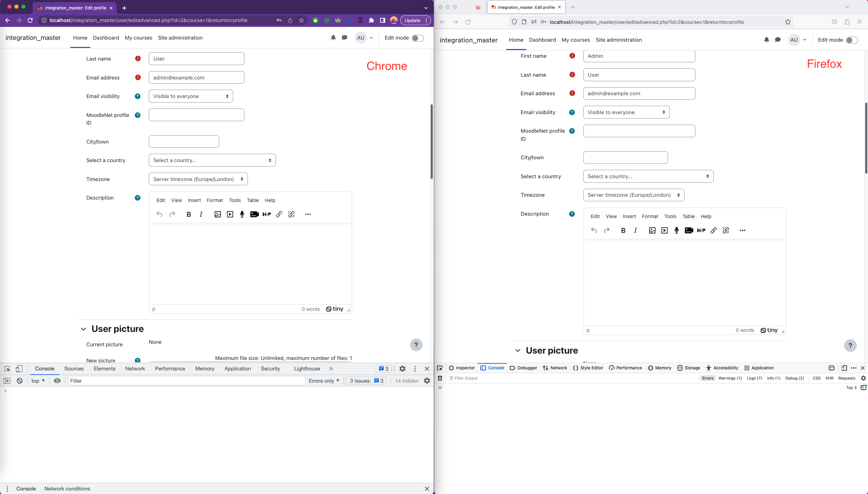
Task: Click insert image icon in Chrome editor
Action: [x=217, y=214]
